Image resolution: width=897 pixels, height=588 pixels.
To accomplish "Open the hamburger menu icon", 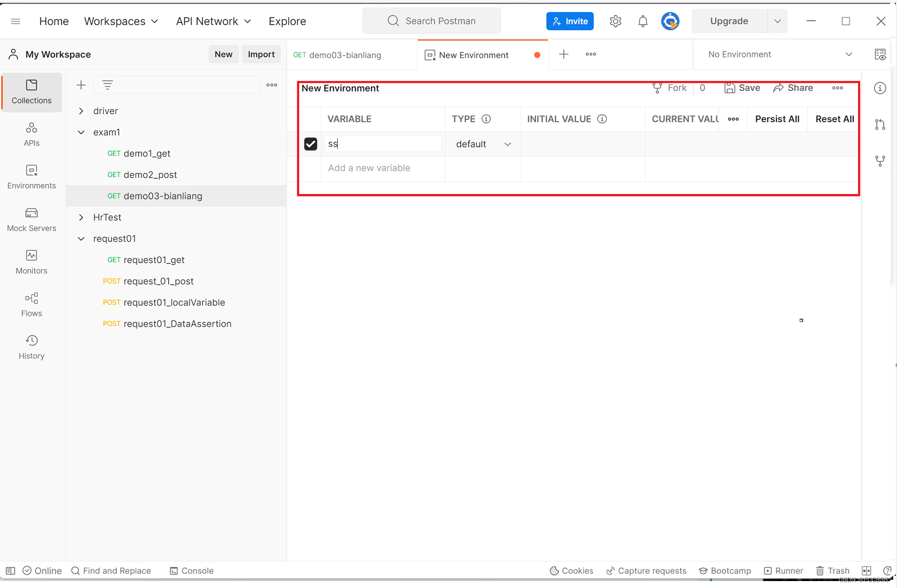I will coord(16,21).
